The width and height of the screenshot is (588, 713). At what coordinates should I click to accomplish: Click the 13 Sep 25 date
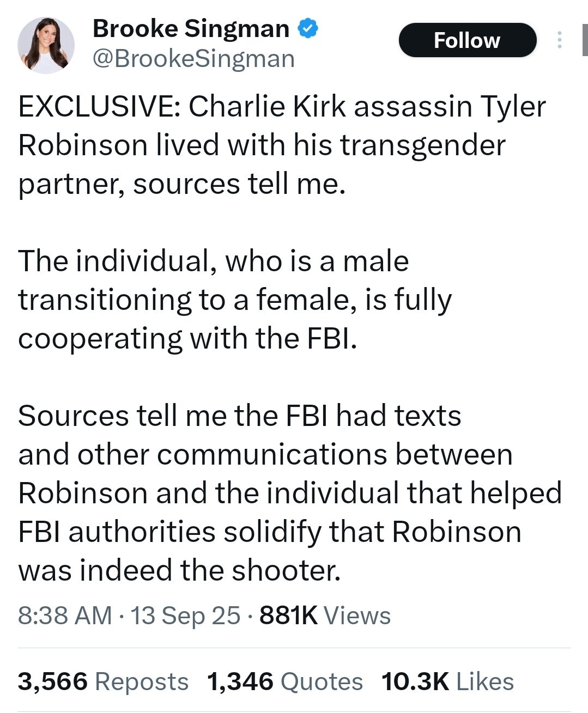click(185, 616)
